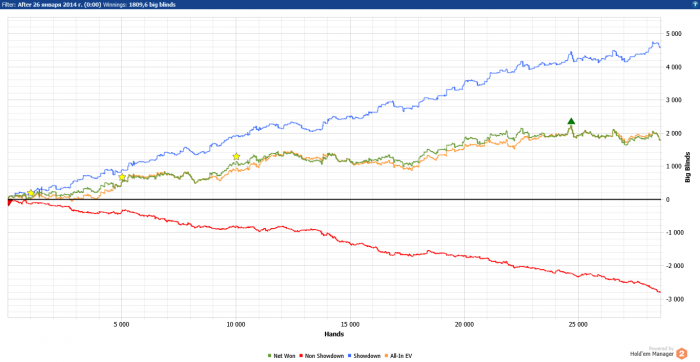Click the 'Hands' x-axis title
The height and width of the screenshot is (362, 700).
(334, 334)
